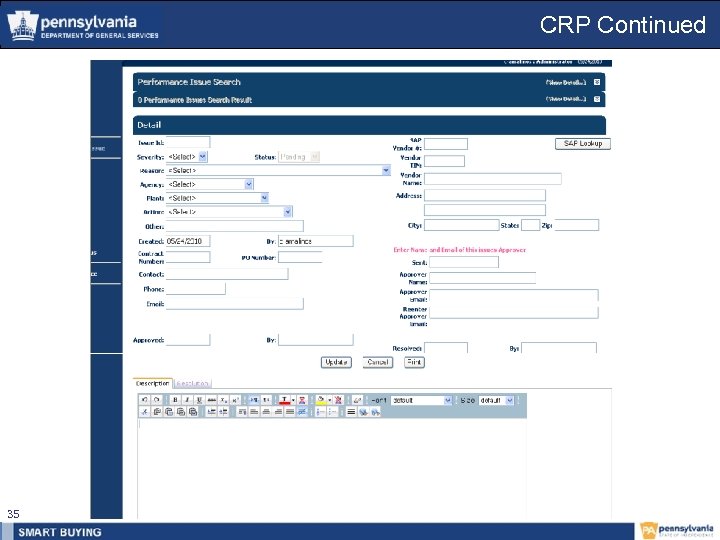The image size is (720, 540).
Task: Show Details for Performance Issue Search
Action: 566,82
